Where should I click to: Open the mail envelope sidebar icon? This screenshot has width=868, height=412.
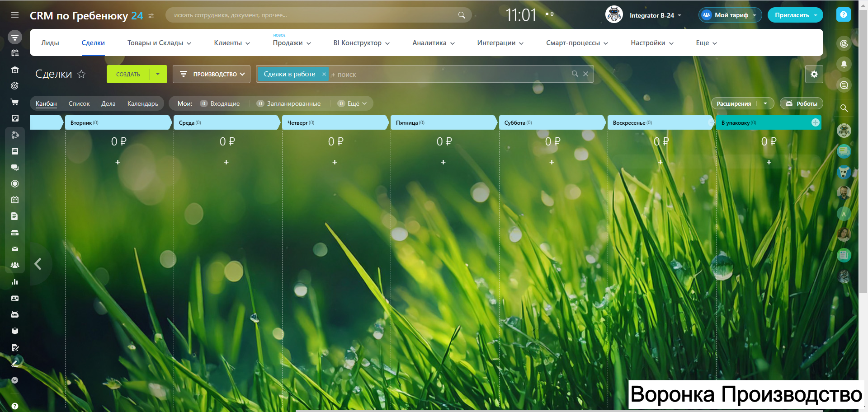(15, 249)
